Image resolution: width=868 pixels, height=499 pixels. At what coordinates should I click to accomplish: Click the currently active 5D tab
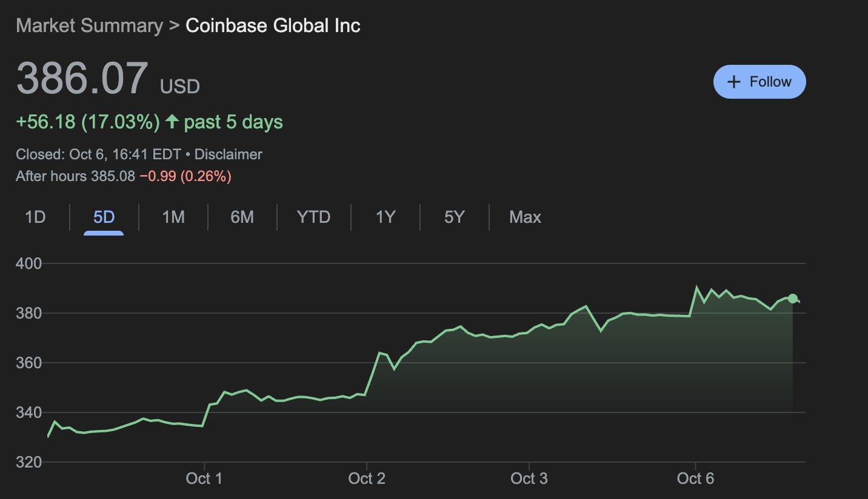tap(103, 217)
